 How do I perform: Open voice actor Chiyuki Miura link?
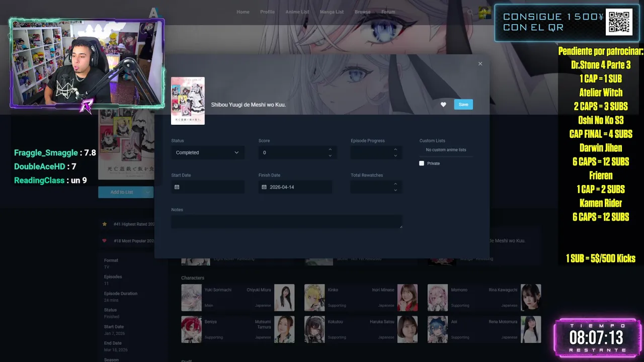pos(259,290)
